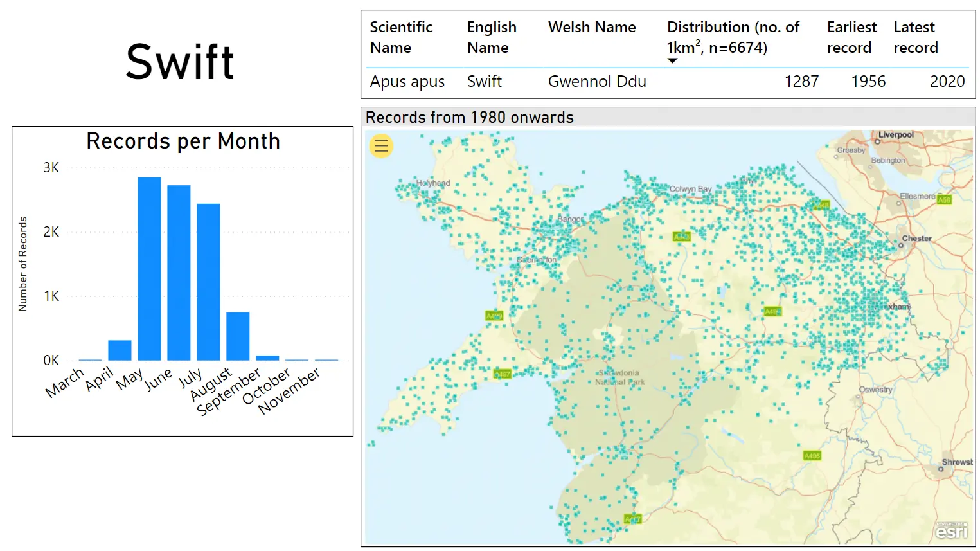Click the A470 road shield marker
Image resolution: width=980 pixels, height=551 pixels.
681,237
